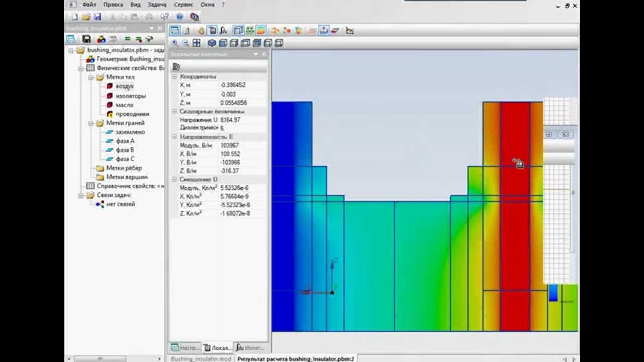The width and height of the screenshot is (644, 362).
Task: Click the Open folder icon
Action: click(86, 17)
